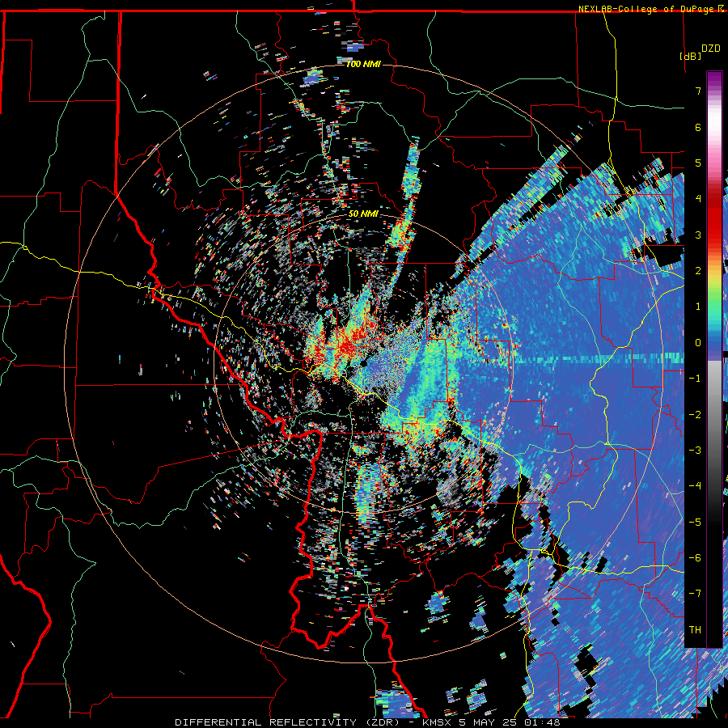Click the "-7" value on the color scale
This screenshot has width=728, height=728.
695,594
